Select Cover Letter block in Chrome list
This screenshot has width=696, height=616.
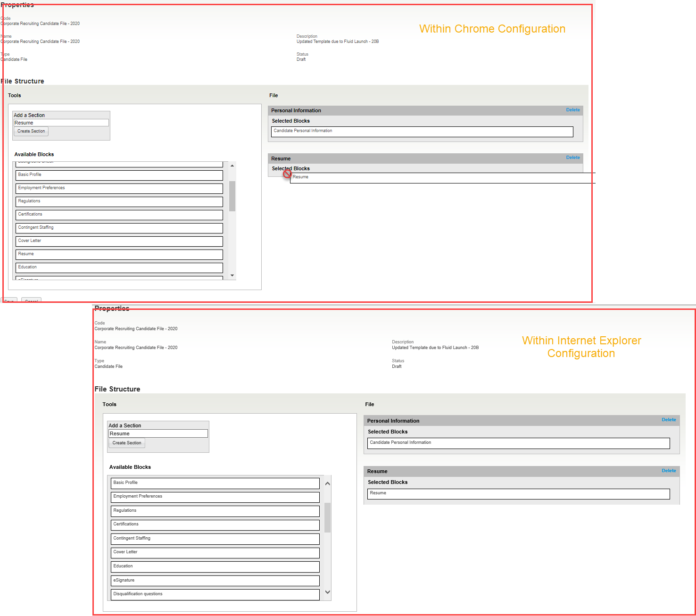click(x=119, y=241)
